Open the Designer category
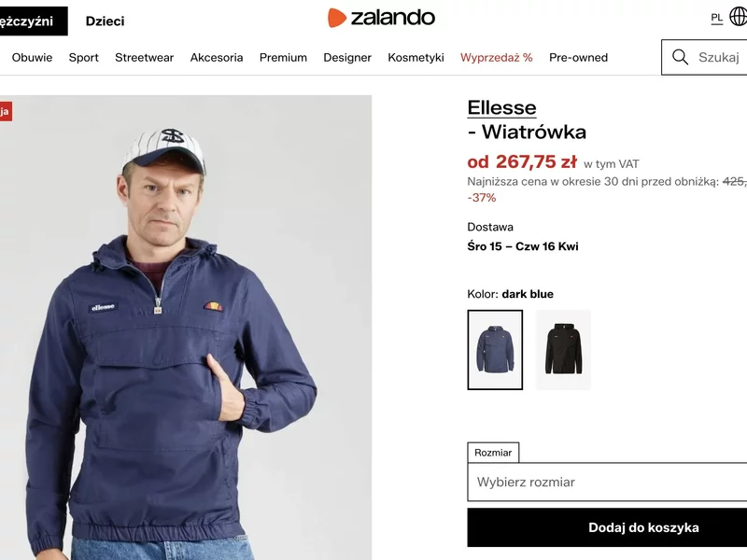The width and height of the screenshot is (747, 560). coord(347,57)
